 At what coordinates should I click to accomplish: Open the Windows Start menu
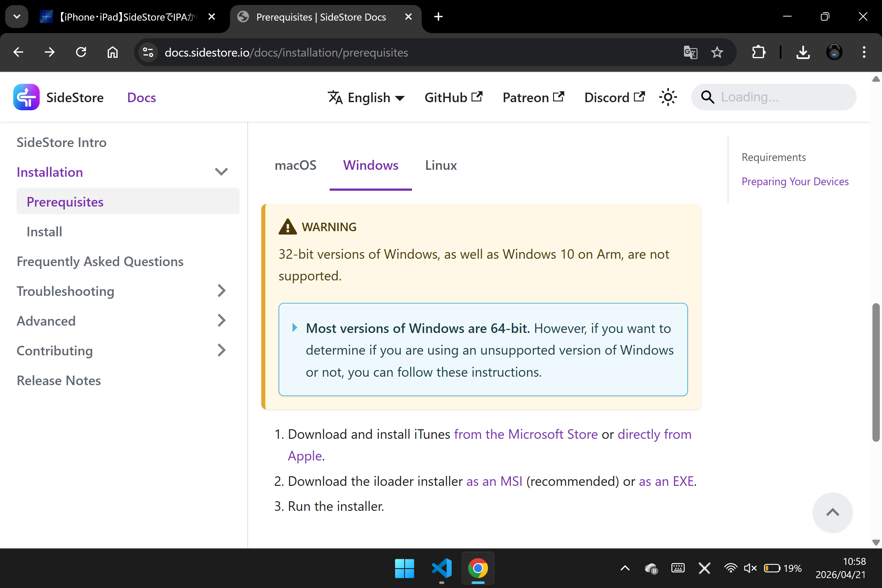404,569
